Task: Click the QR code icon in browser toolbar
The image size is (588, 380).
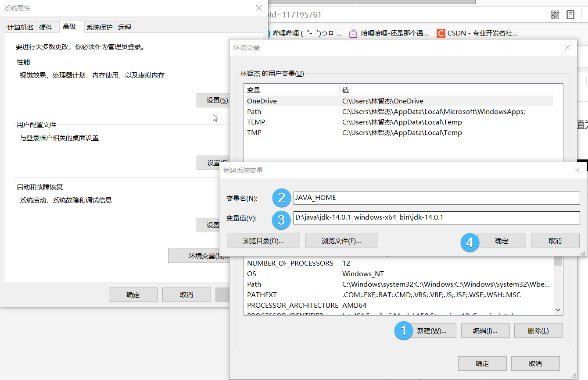Action: click(x=555, y=15)
